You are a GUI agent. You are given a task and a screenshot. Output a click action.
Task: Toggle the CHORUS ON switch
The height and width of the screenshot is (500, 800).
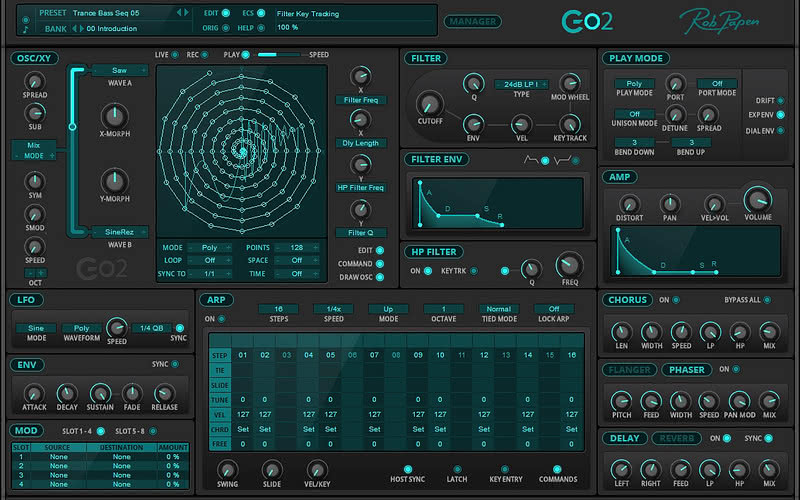676,300
